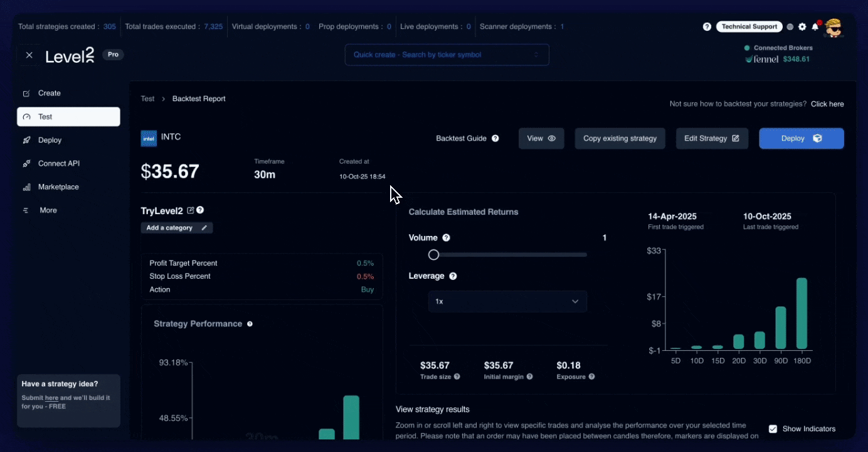The height and width of the screenshot is (452, 868).
Task: Click the help question mark in top bar
Action: (x=707, y=27)
